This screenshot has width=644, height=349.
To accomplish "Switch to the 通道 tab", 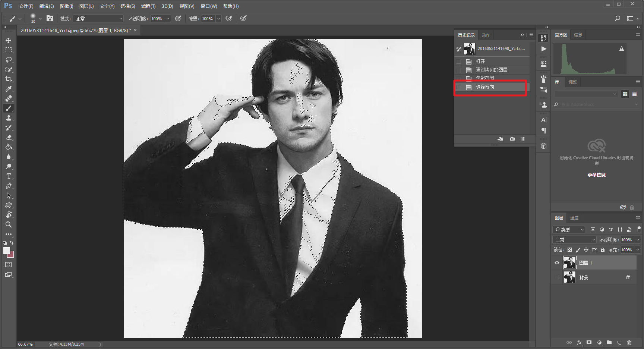I will 574,218.
